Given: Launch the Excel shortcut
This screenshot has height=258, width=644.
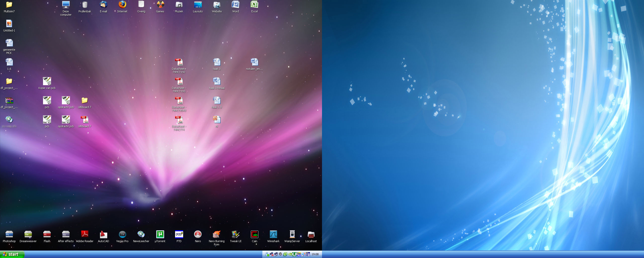Looking at the screenshot, I should tap(254, 7).
